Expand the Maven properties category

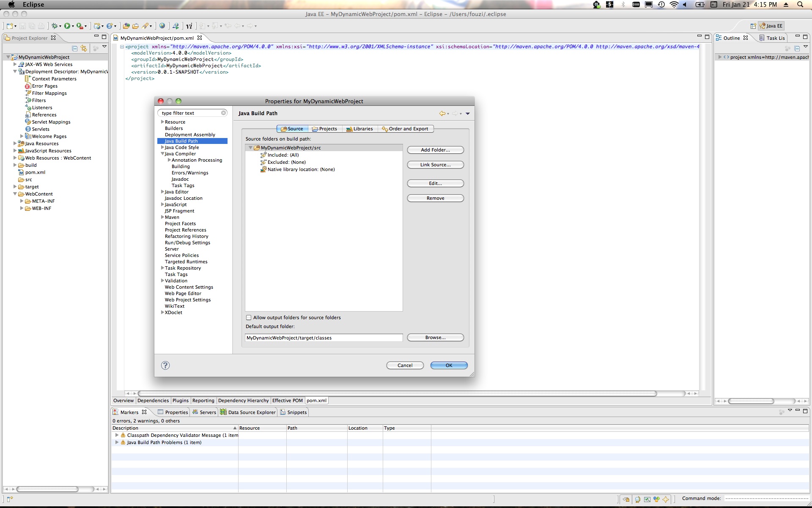pos(162,217)
